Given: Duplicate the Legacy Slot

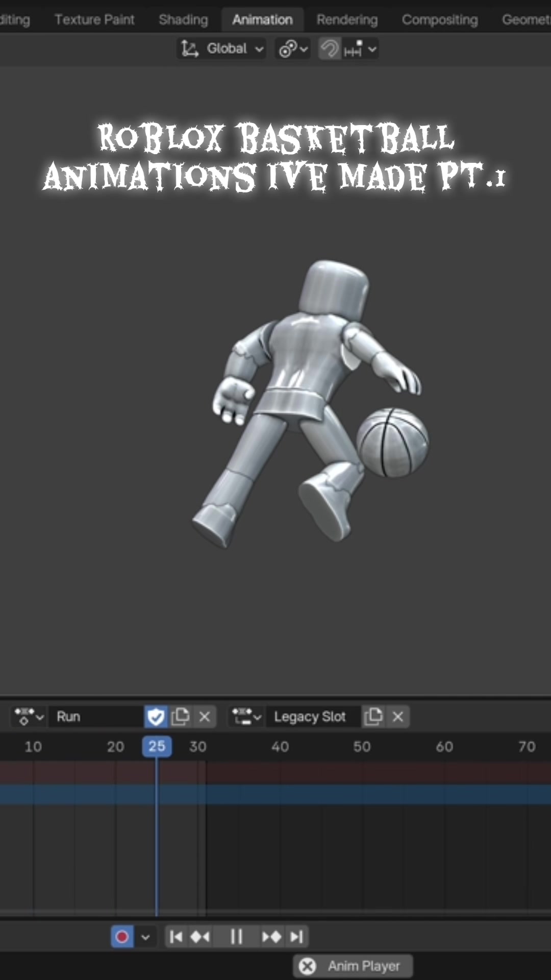Looking at the screenshot, I should (x=373, y=717).
